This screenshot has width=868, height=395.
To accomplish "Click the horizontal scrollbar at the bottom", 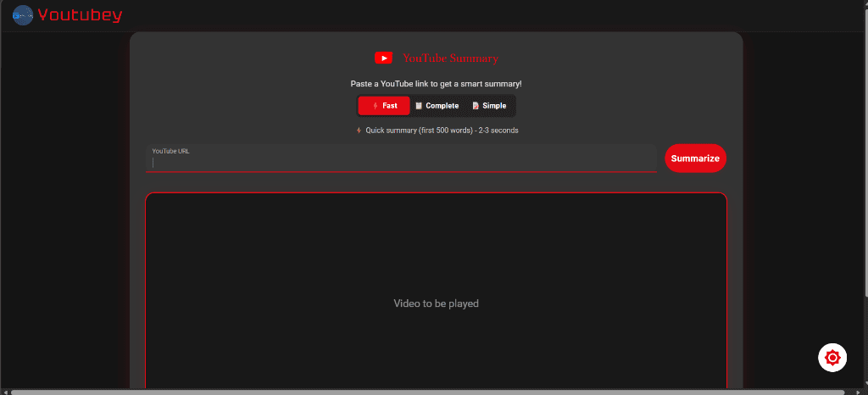I will [x=427, y=392].
